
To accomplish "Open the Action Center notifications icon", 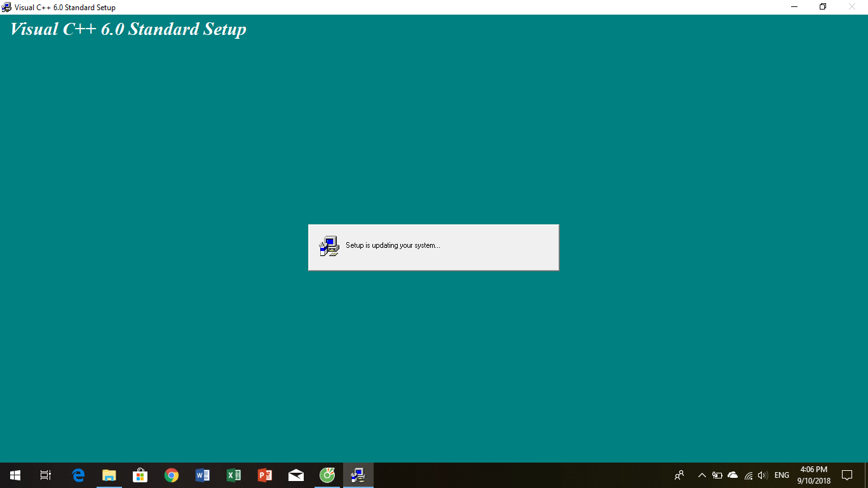I will click(x=846, y=475).
